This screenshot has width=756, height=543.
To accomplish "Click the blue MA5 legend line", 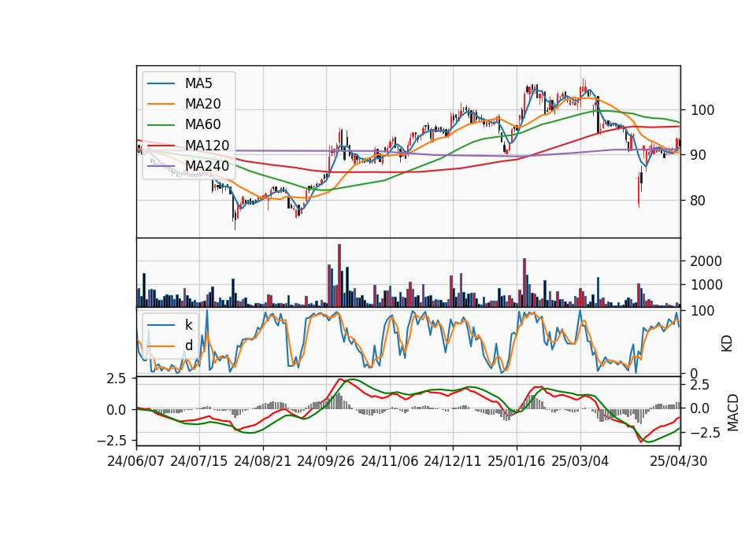I will [161, 83].
